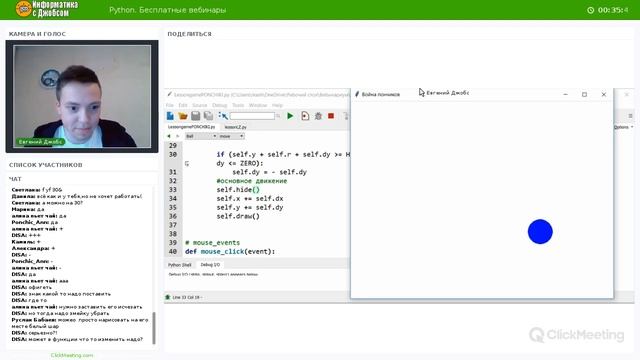Open the move method dropdown

coord(231,136)
